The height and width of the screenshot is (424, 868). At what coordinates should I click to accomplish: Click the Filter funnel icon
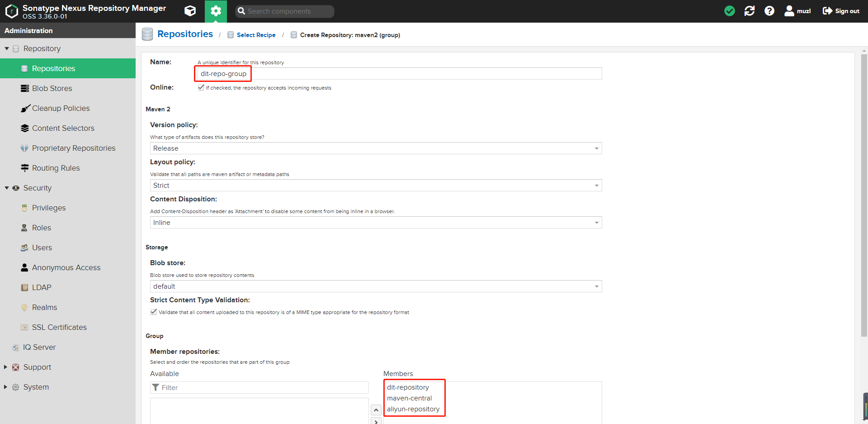(156, 387)
